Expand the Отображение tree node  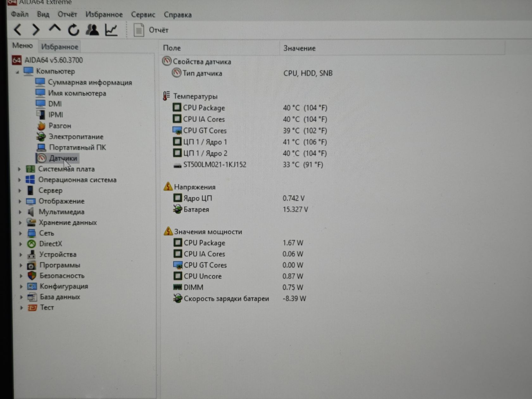point(20,201)
